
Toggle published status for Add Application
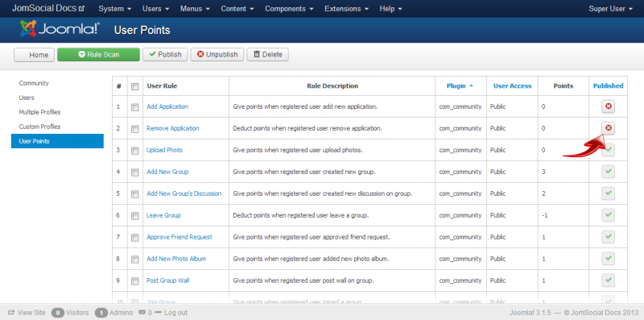[609, 106]
